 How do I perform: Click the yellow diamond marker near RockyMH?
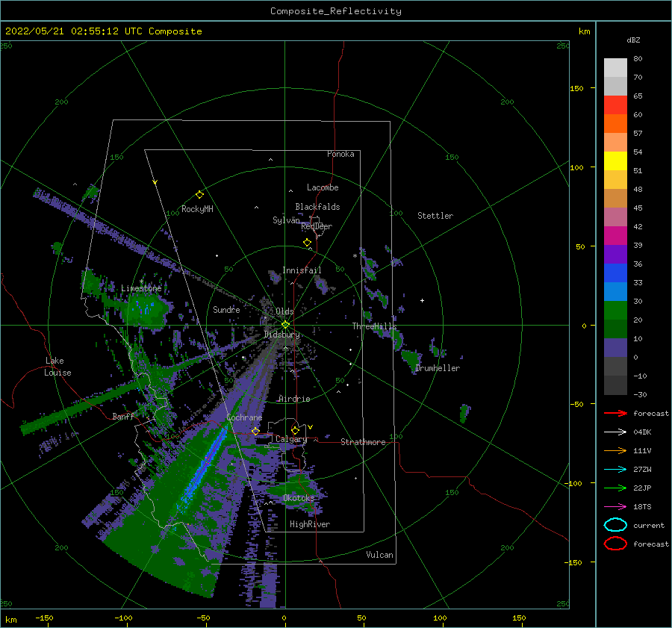[x=199, y=195]
